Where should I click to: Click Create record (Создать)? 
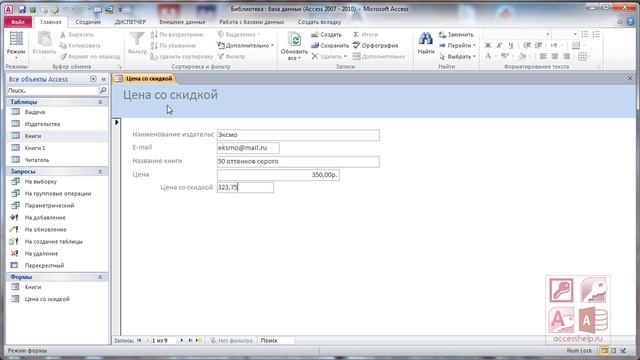[327, 35]
